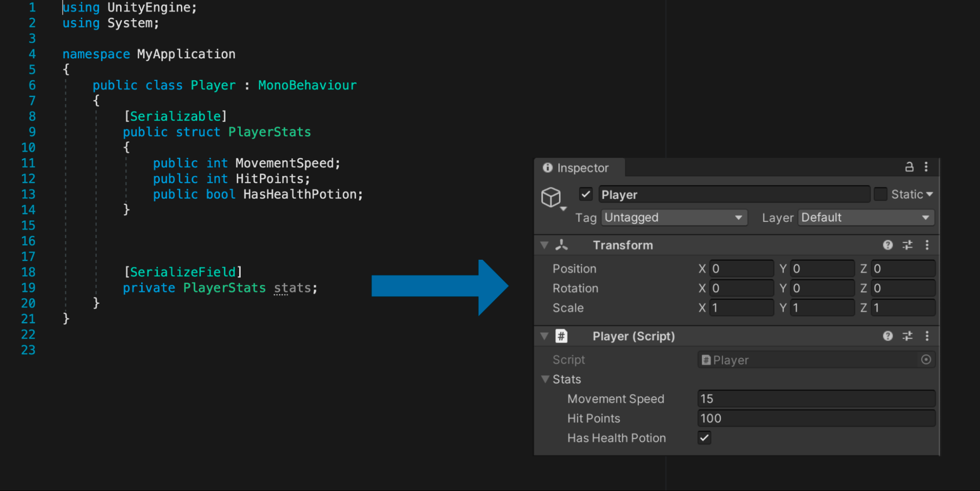
Task: Open Transform component more options menu
Action: 927,245
